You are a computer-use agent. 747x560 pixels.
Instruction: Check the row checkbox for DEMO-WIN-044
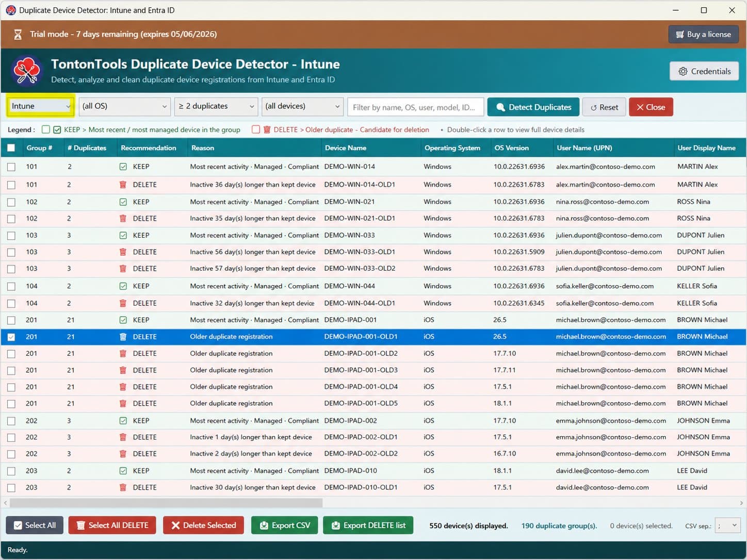click(11, 286)
